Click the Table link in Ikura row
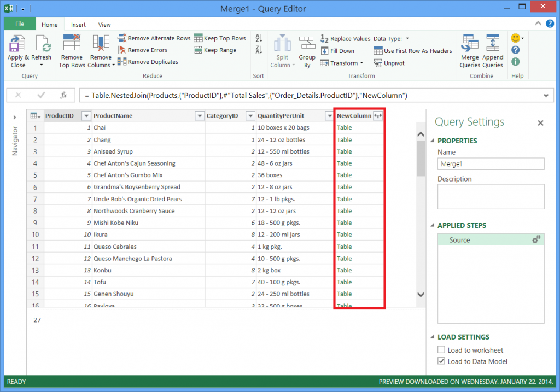Image resolution: width=560 pixels, height=392 pixels. point(345,235)
